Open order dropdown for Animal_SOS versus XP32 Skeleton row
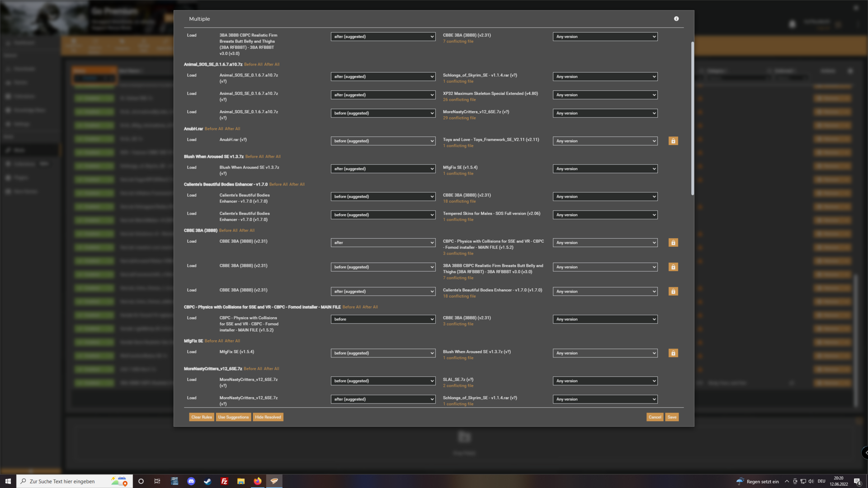The height and width of the screenshot is (488, 868). click(383, 95)
